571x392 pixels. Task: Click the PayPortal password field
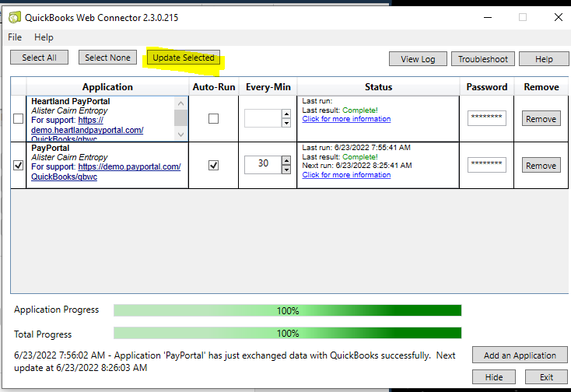click(x=486, y=165)
